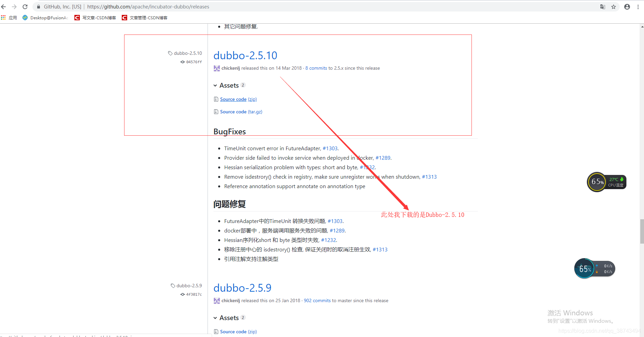Reload the page with the refresh icon

pos(25,7)
